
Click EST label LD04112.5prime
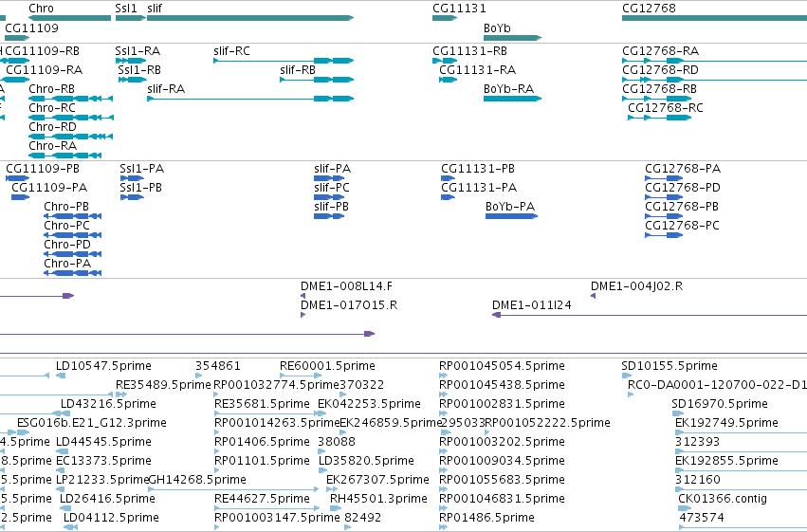point(111,518)
